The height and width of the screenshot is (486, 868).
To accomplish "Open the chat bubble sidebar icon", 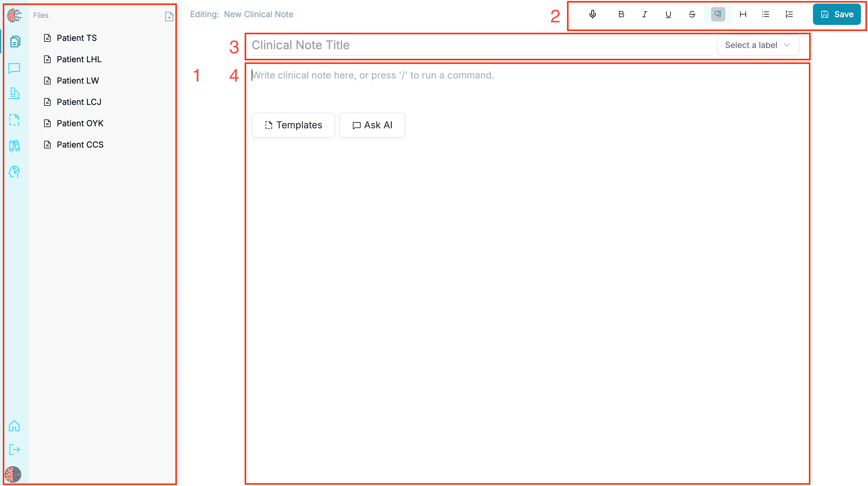I will (x=14, y=68).
